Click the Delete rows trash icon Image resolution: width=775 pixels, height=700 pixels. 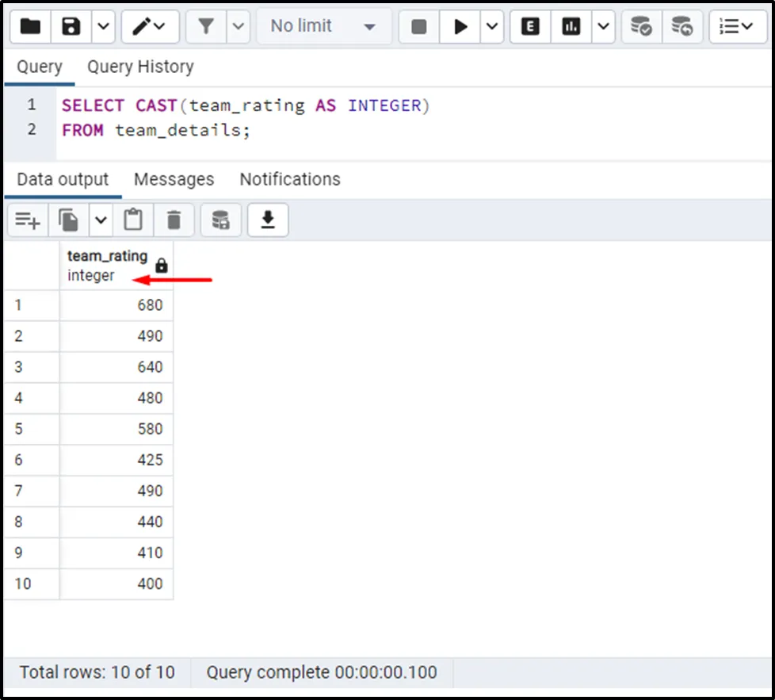(174, 220)
